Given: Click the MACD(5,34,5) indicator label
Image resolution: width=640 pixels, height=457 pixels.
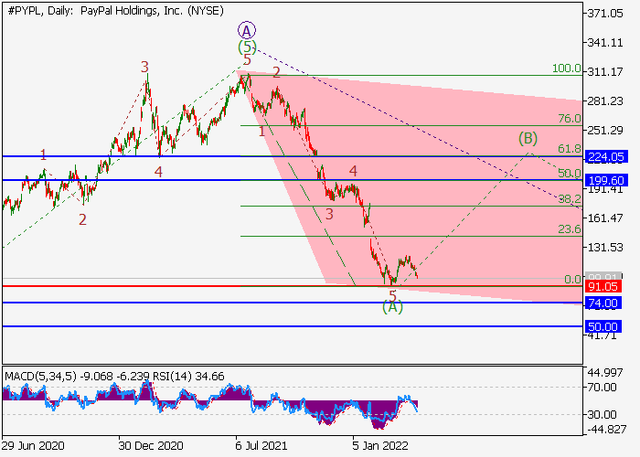Looking at the screenshot, I should coord(38,375).
